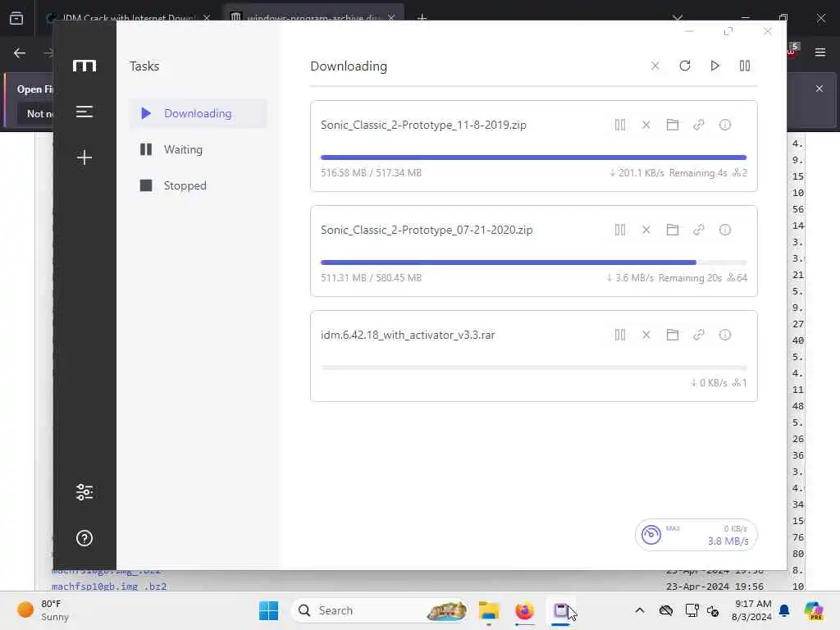Click progress bar of Sonic 07-21-2020 download
840x630 pixels.
pos(533,262)
